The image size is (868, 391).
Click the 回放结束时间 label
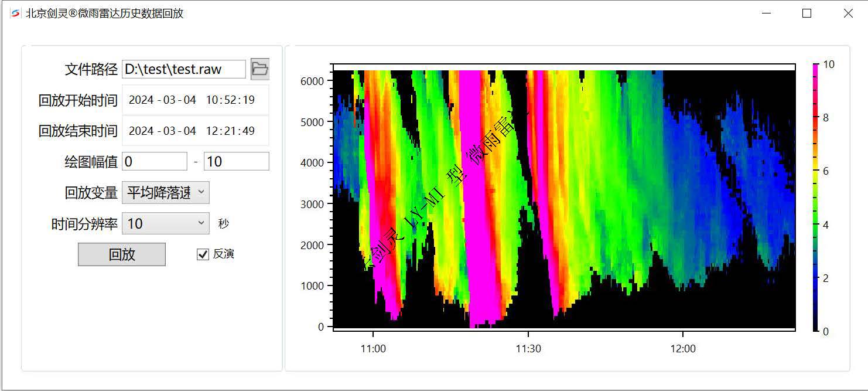coord(78,131)
